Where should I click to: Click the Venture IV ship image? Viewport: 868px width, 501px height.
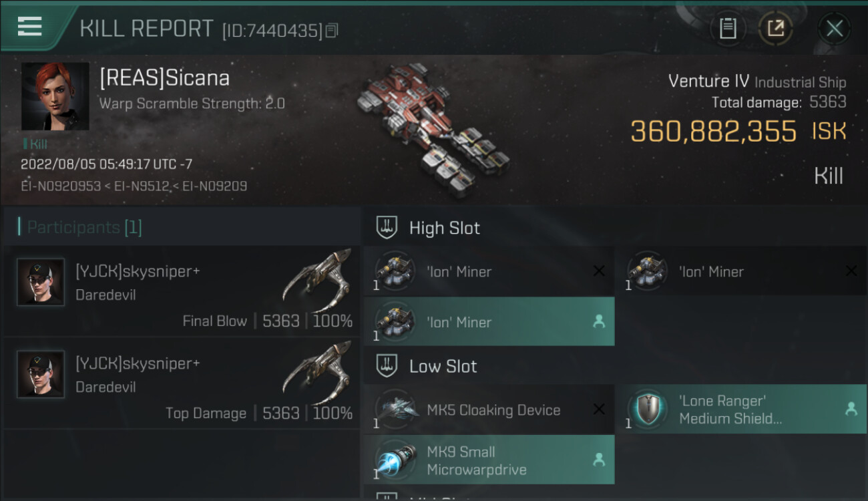[x=433, y=130]
